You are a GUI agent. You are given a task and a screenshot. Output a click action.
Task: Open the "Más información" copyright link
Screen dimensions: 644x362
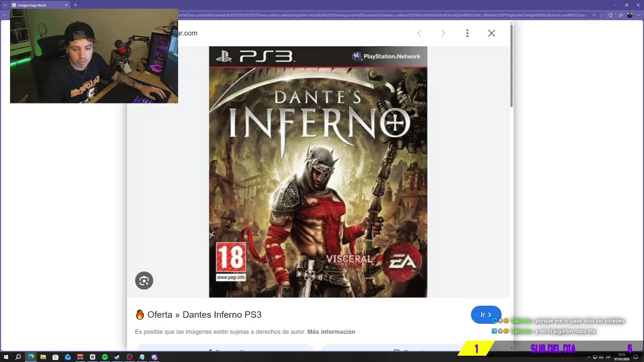coord(331,332)
